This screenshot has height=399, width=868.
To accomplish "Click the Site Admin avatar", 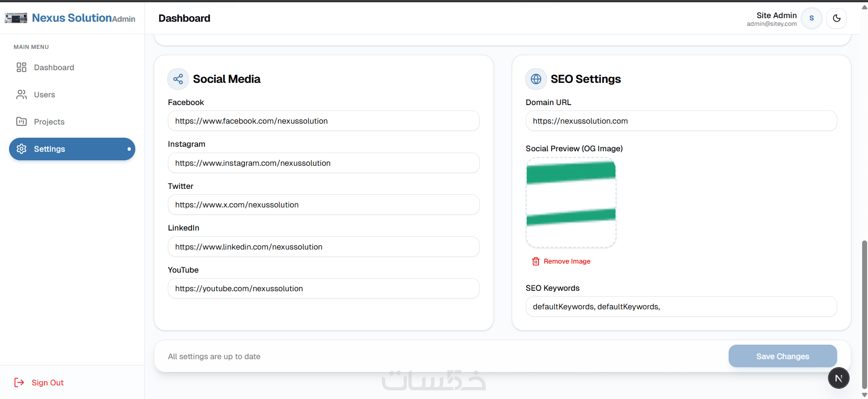I will pos(811,18).
